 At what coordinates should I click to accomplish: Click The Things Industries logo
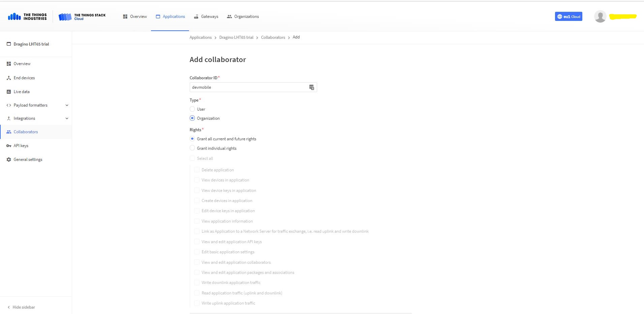pyautogui.click(x=27, y=17)
